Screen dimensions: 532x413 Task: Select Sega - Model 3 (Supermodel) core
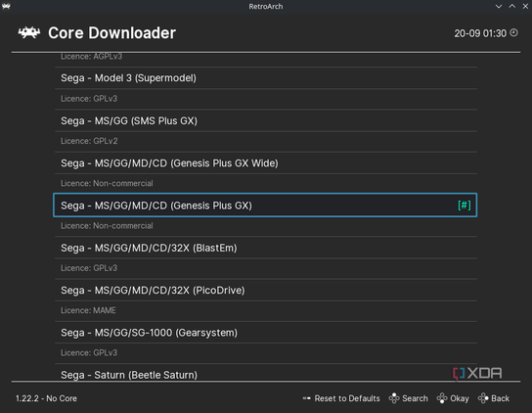[x=266, y=78]
